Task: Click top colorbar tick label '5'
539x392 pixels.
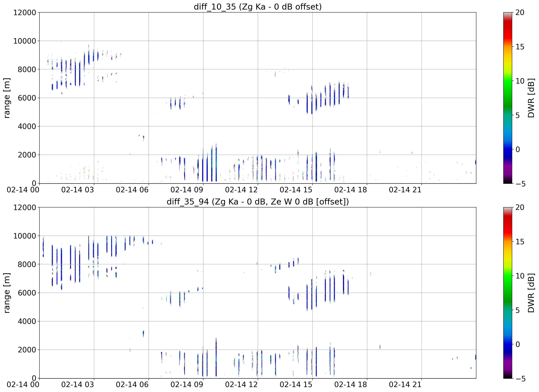Action: [518, 115]
